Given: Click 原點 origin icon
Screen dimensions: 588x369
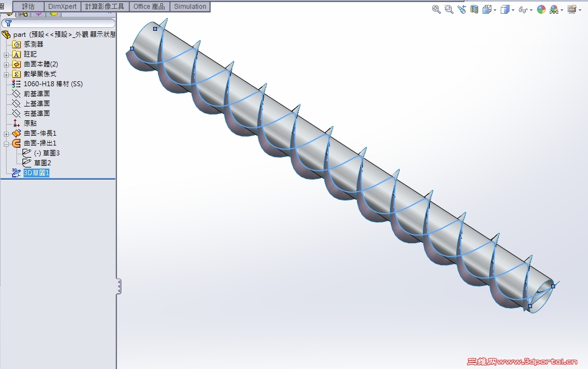Looking at the screenshot, I should tap(16, 124).
